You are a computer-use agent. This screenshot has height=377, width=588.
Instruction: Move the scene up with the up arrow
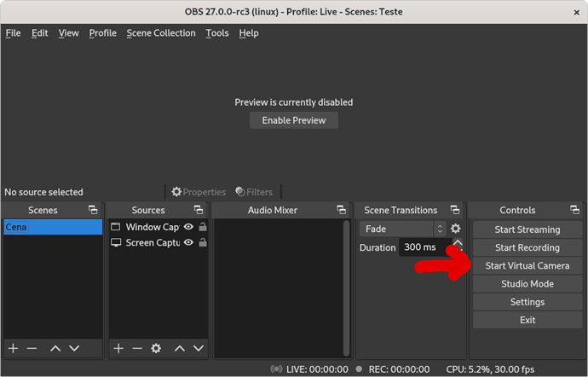coord(55,349)
